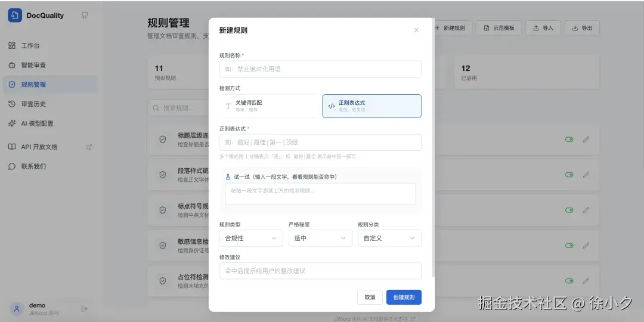Open 工作台 in the sidebar
This screenshot has width=644, height=322.
pyautogui.click(x=50, y=45)
